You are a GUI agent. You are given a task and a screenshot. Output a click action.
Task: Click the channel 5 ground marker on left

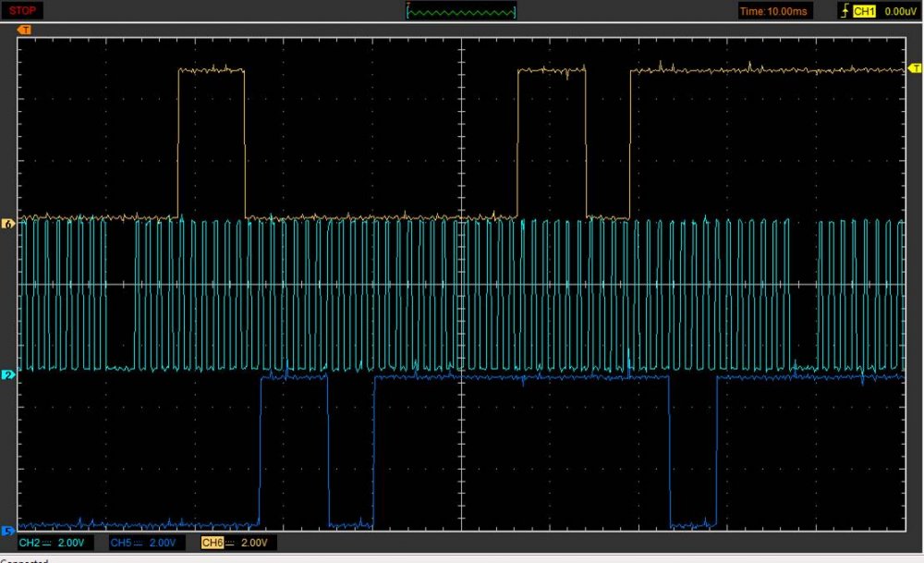pyautogui.click(x=8, y=531)
